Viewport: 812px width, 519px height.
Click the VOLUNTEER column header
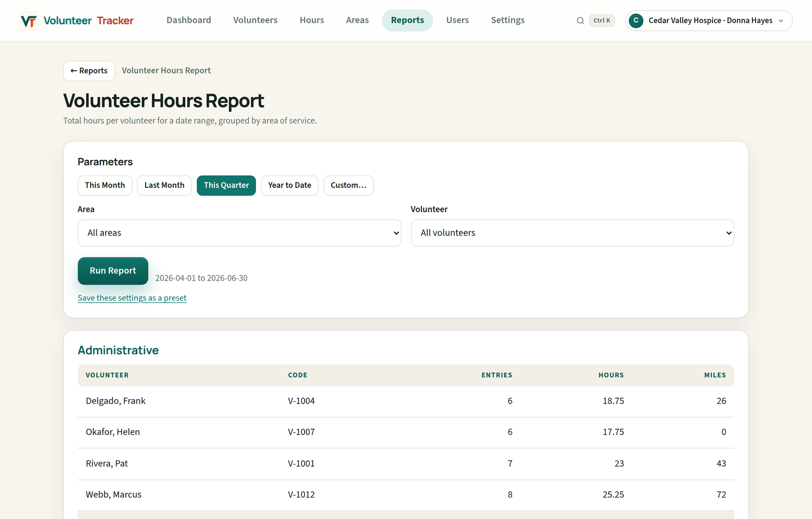point(107,375)
